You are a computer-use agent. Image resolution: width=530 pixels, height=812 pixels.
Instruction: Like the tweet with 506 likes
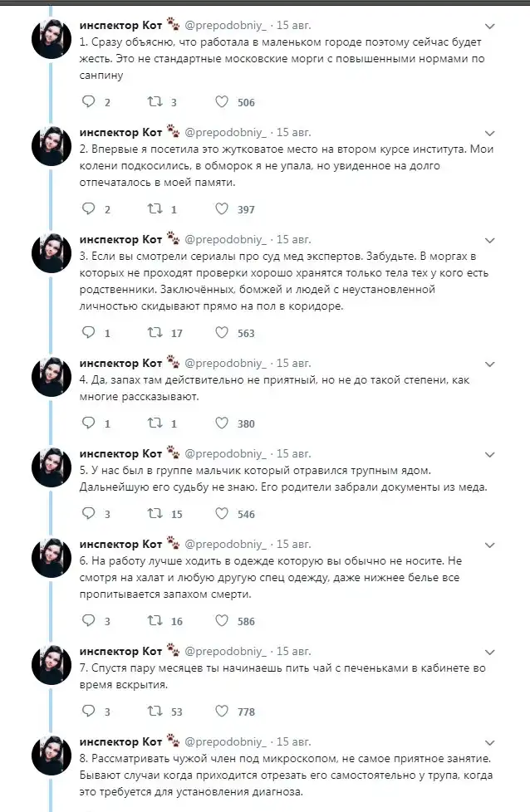(222, 102)
